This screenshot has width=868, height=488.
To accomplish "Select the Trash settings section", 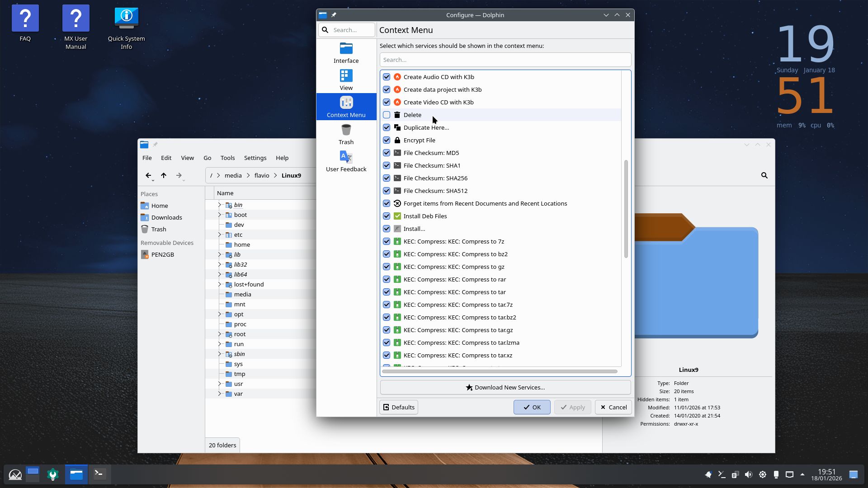I will 346,134.
